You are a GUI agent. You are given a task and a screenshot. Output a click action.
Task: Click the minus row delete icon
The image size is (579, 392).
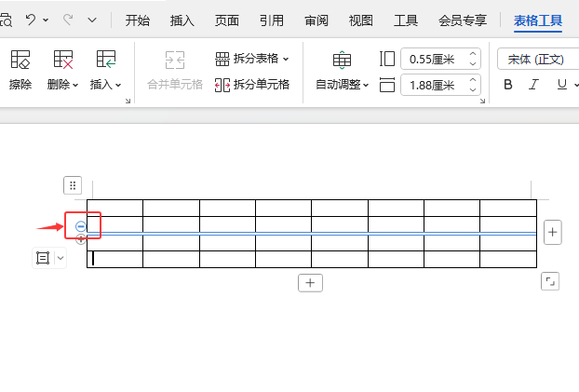click(x=81, y=226)
